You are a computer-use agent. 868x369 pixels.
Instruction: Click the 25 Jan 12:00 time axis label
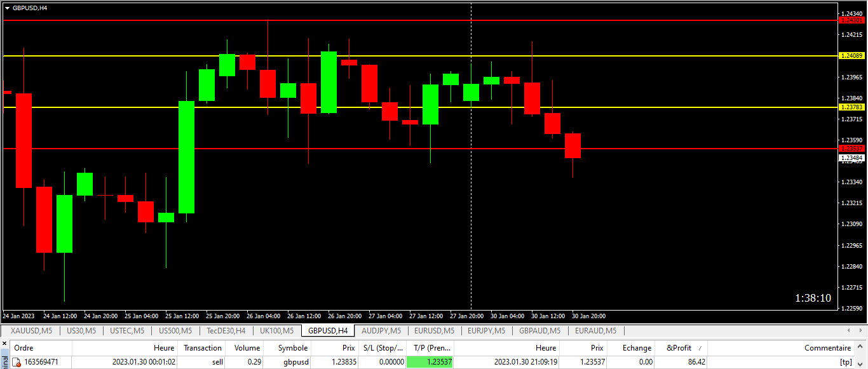(182, 316)
